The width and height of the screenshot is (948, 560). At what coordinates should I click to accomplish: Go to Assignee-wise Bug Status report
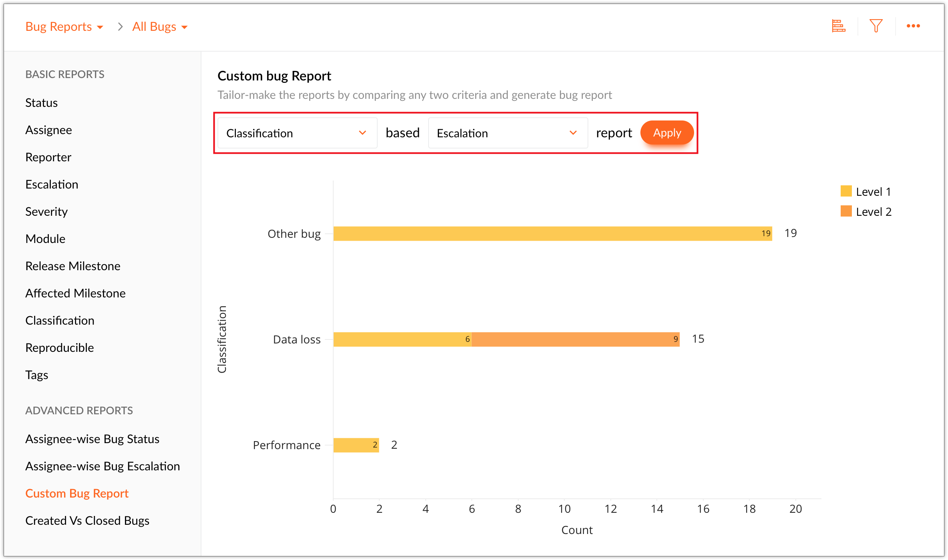pos(92,439)
